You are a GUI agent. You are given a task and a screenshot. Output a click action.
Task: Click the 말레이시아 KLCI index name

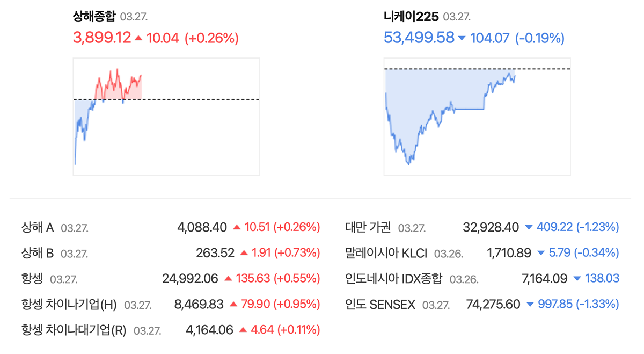coord(386,253)
